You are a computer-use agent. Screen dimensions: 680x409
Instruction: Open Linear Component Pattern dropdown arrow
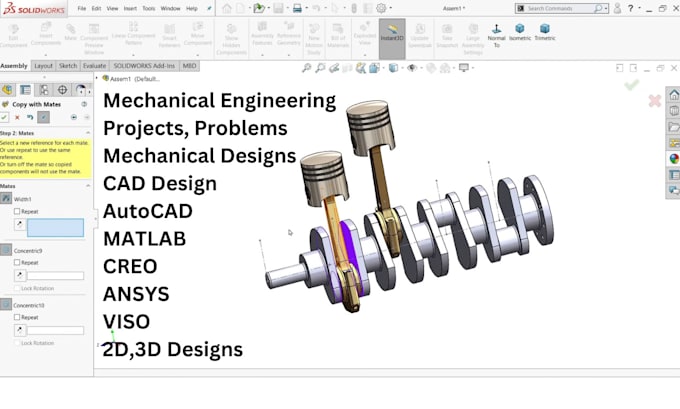(133, 55)
